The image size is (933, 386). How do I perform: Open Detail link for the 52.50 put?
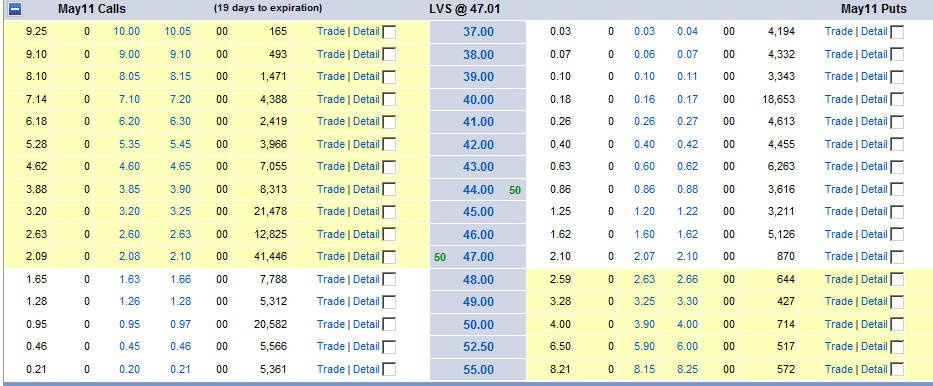click(x=875, y=346)
